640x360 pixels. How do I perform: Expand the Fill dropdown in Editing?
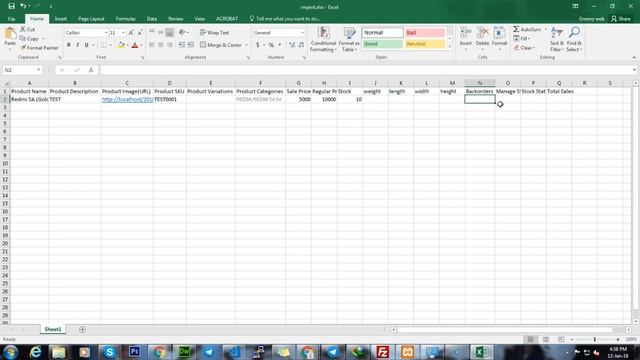pyautogui.click(x=529, y=39)
